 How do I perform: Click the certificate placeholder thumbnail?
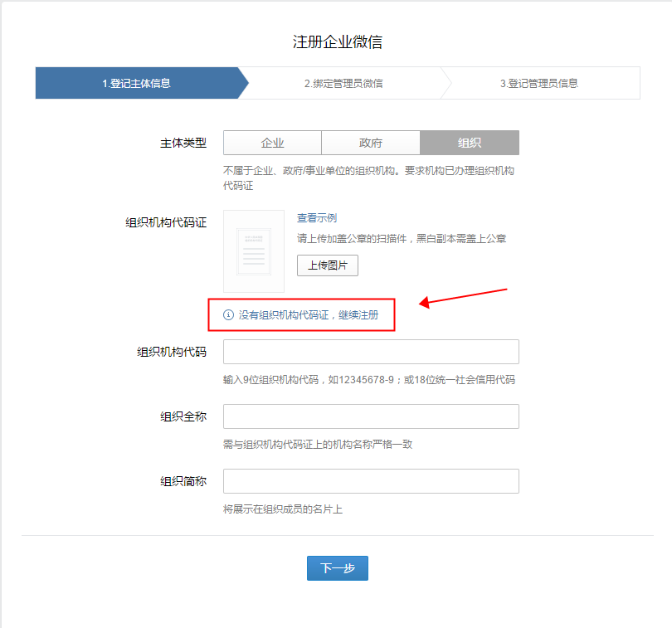[254, 251]
